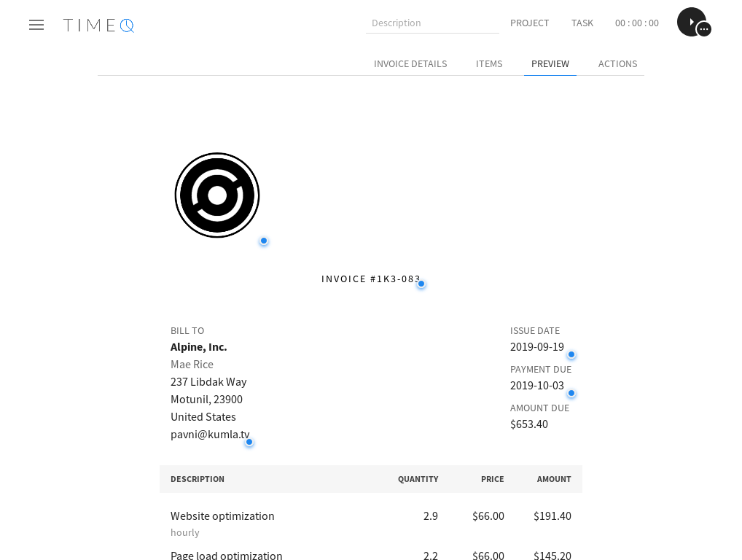The width and height of the screenshot is (742, 560).
Task: Open the timer's ellipsis options menu
Action: click(703, 30)
